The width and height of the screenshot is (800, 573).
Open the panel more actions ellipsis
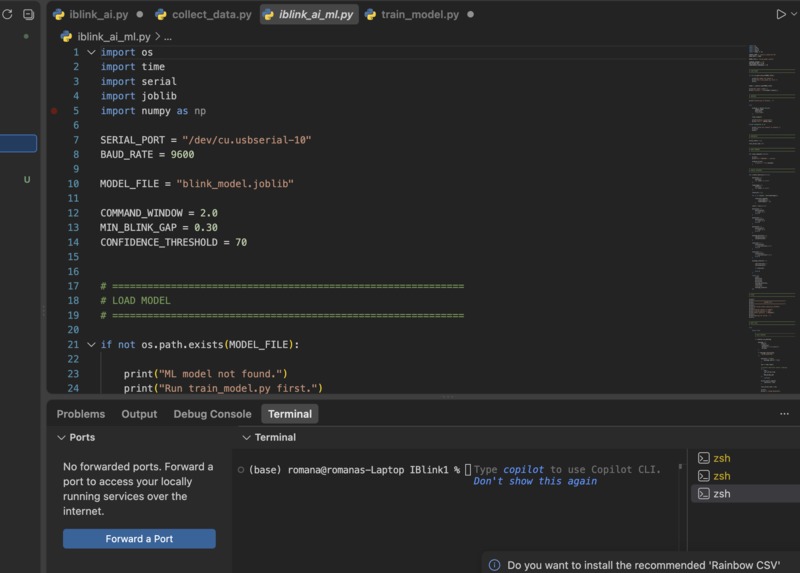784,414
